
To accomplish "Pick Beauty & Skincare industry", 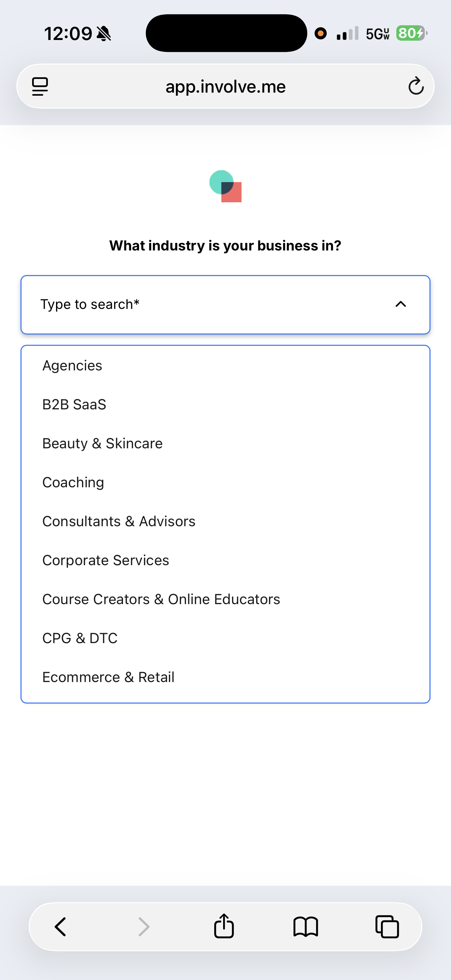I will pyautogui.click(x=225, y=444).
